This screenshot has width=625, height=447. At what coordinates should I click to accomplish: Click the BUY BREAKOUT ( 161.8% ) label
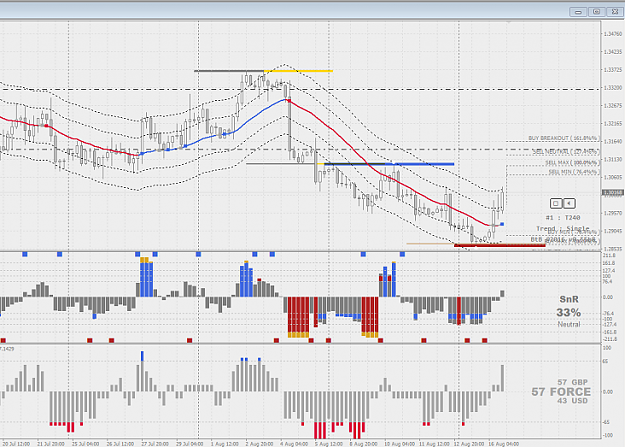pos(564,138)
